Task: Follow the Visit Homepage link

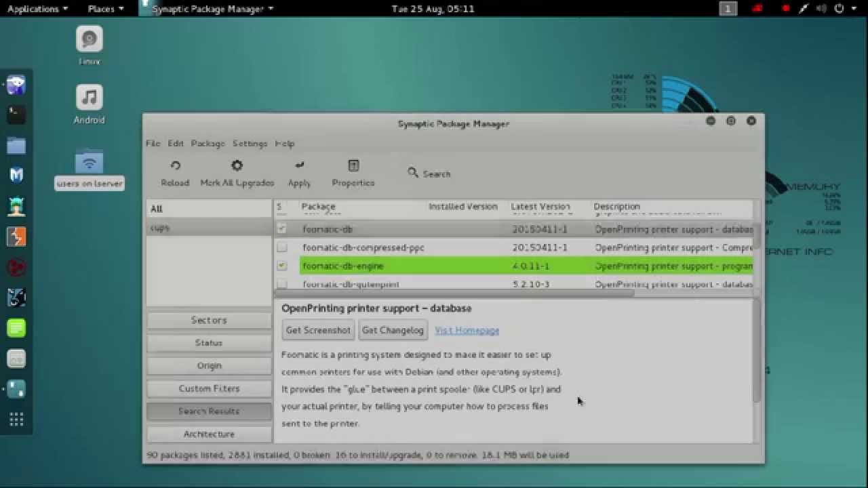Action: pyautogui.click(x=467, y=330)
